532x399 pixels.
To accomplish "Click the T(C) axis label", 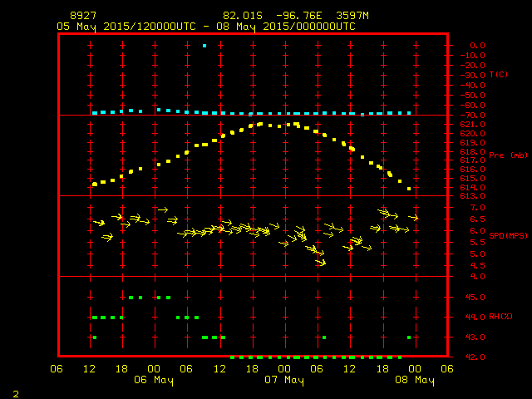I will coord(499,75).
